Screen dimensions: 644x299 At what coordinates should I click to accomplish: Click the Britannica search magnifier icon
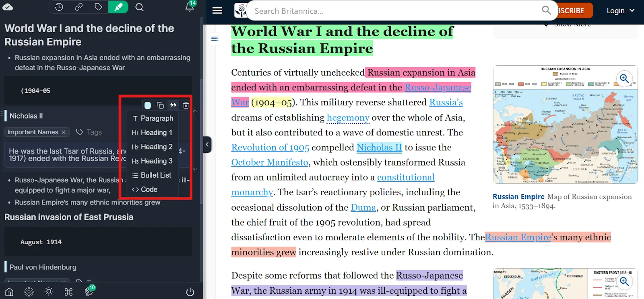pyautogui.click(x=546, y=10)
